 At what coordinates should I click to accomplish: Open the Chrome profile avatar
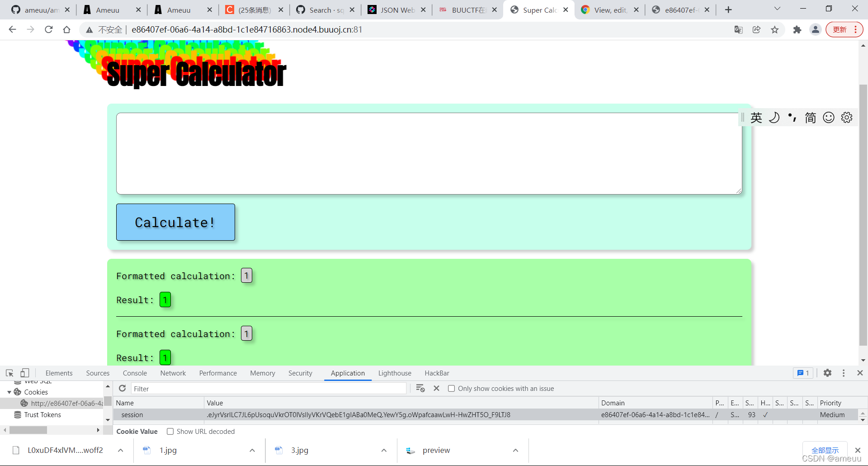(815, 29)
